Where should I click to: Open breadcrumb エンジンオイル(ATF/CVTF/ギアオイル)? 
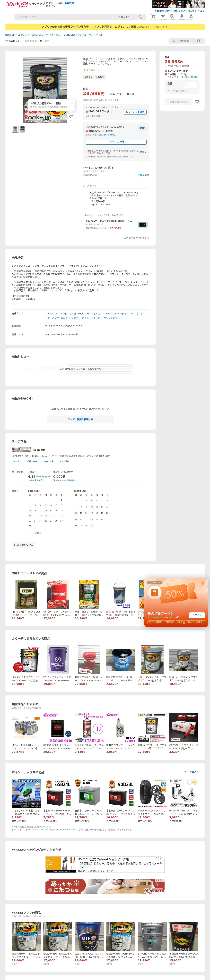point(38,35)
